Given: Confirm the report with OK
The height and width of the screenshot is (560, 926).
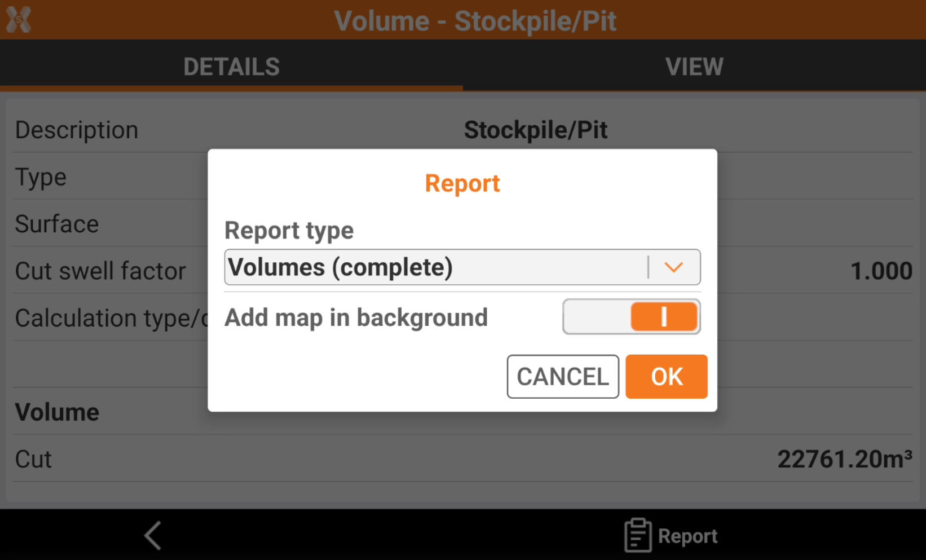Looking at the screenshot, I should click(666, 377).
